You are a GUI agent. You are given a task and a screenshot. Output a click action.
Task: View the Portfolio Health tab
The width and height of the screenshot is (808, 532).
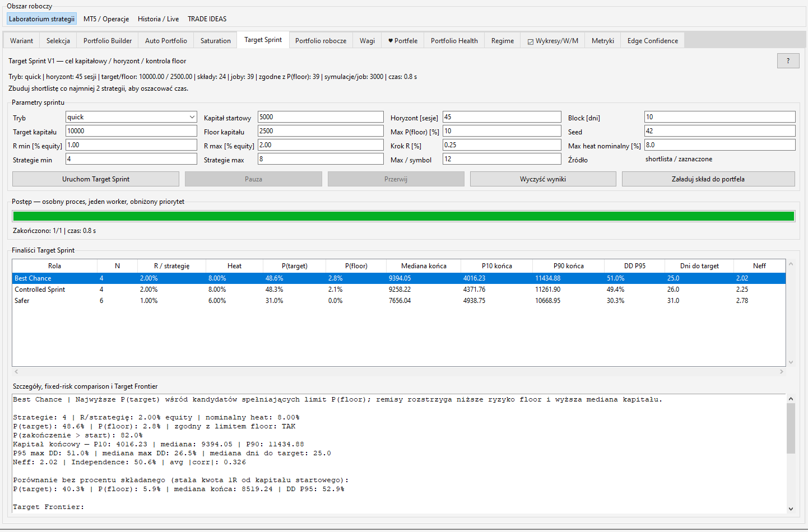point(454,41)
